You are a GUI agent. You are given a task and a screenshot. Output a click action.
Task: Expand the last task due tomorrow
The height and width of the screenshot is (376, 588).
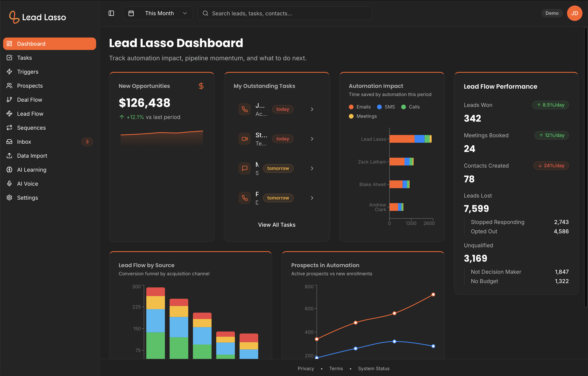click(x=312, y=198)
